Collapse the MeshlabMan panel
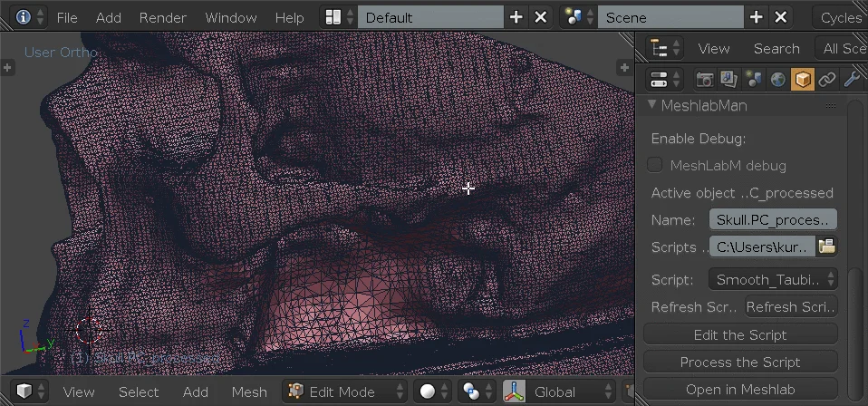Viewport: 868px width, 406px height. click(651, 105)
